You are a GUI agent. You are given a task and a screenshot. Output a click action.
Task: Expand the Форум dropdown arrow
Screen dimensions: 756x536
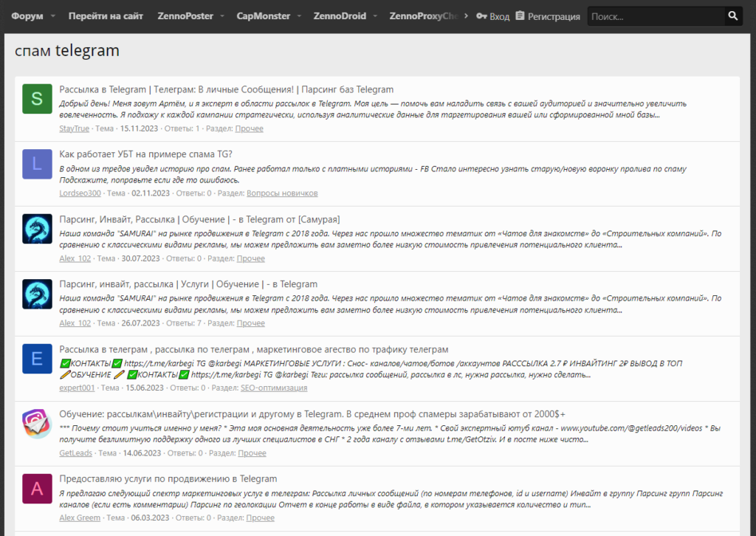[x=53, y=16]
